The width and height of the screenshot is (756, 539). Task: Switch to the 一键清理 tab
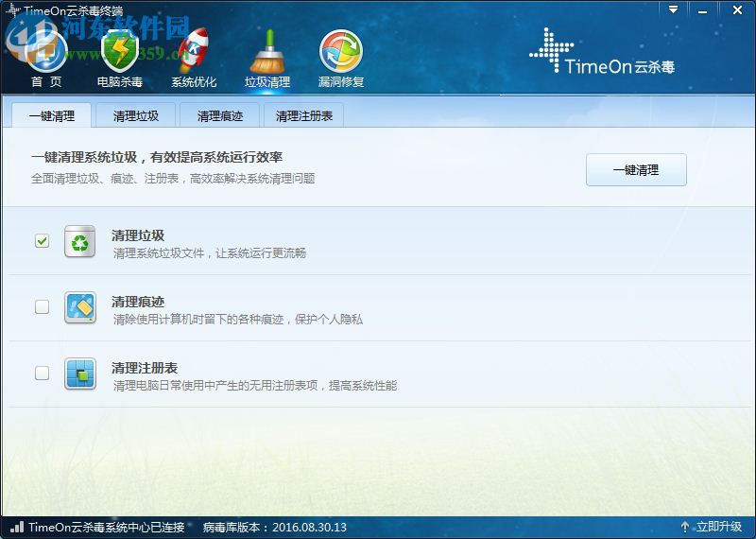(x=52, y=115)
